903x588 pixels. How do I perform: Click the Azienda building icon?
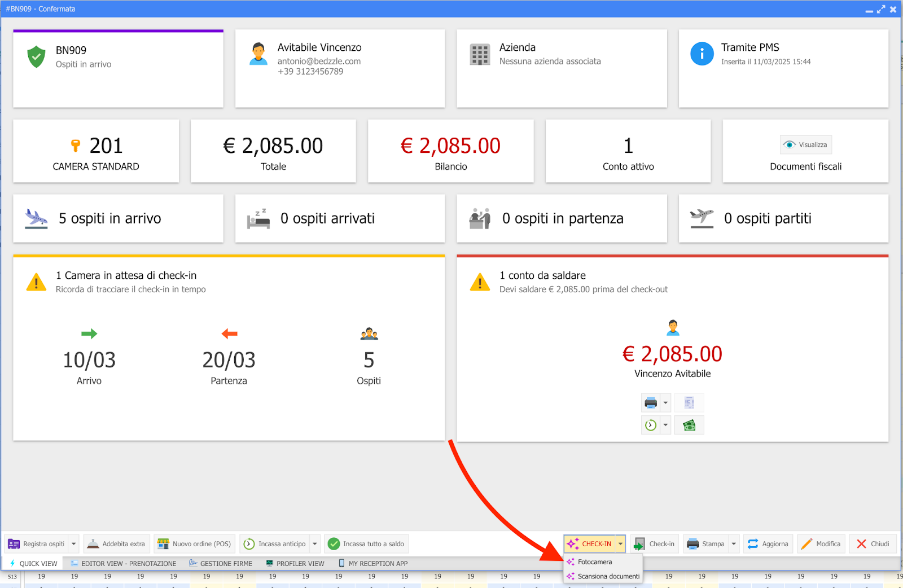pos(480,55)
